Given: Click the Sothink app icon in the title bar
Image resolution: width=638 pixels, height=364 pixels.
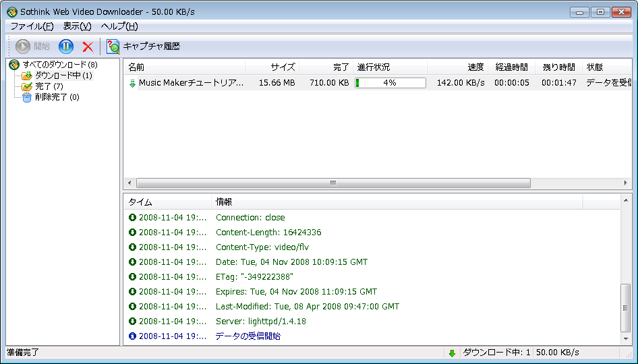Looking at the screenshot, I should [11, 11].
